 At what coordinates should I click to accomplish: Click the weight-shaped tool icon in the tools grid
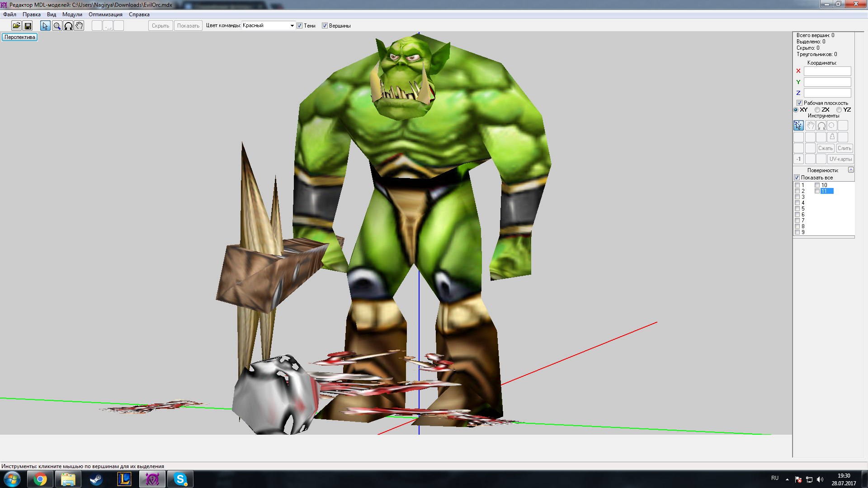(832, 137)
